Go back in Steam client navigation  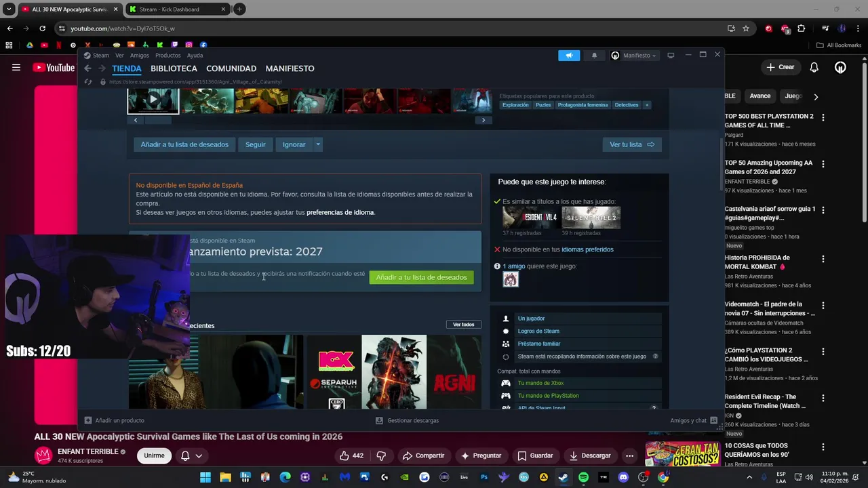tap(87, 68)
